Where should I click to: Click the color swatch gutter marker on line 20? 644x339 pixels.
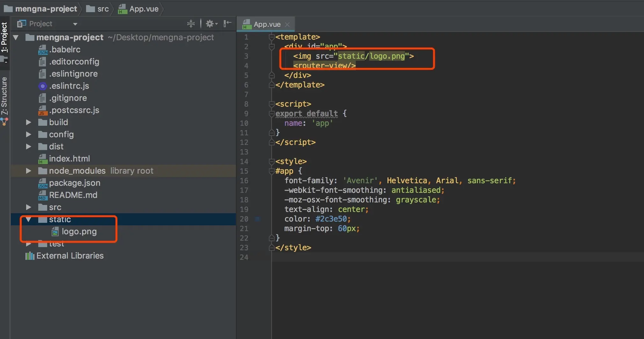click(258, 219)
